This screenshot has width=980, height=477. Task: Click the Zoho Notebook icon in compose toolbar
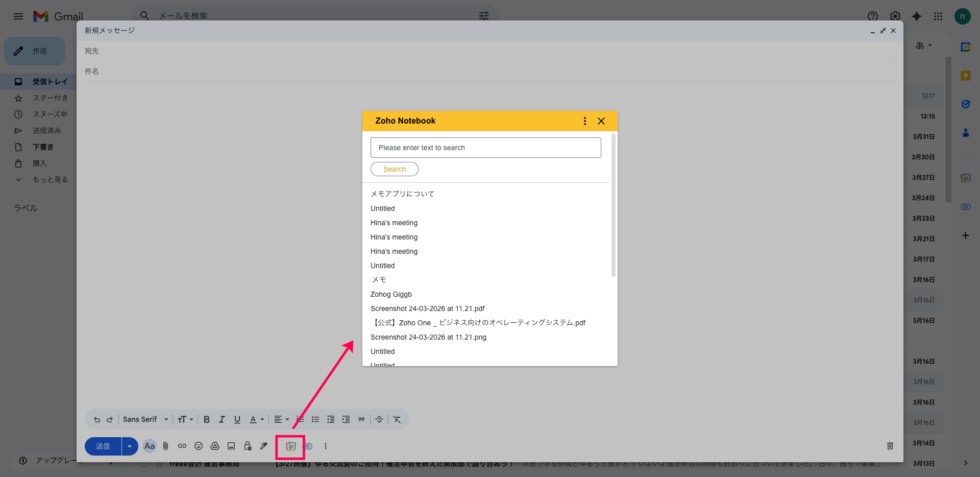coord(290,446)
